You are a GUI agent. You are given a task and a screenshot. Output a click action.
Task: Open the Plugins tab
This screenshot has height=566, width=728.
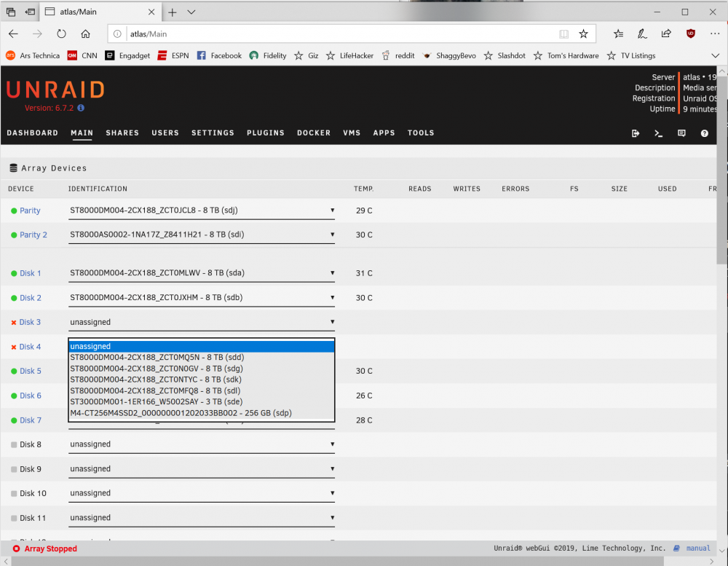pyautogui.click(x=266, y=133)
